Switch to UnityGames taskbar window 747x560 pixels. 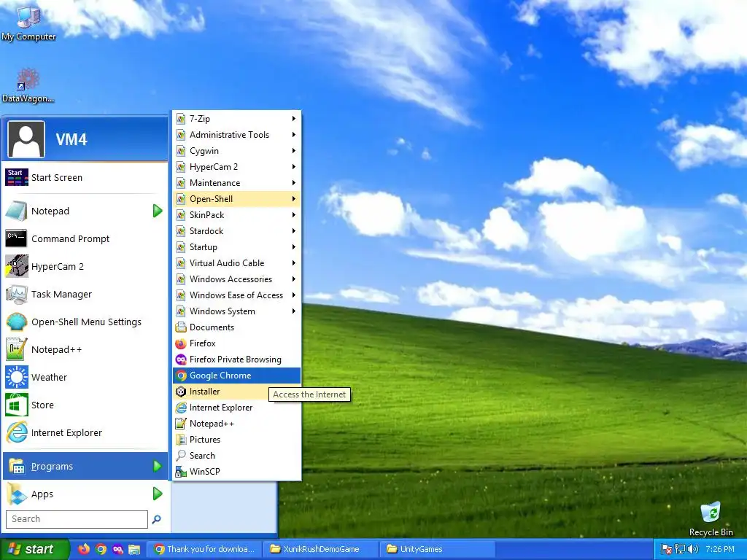(x=438, y=549)
